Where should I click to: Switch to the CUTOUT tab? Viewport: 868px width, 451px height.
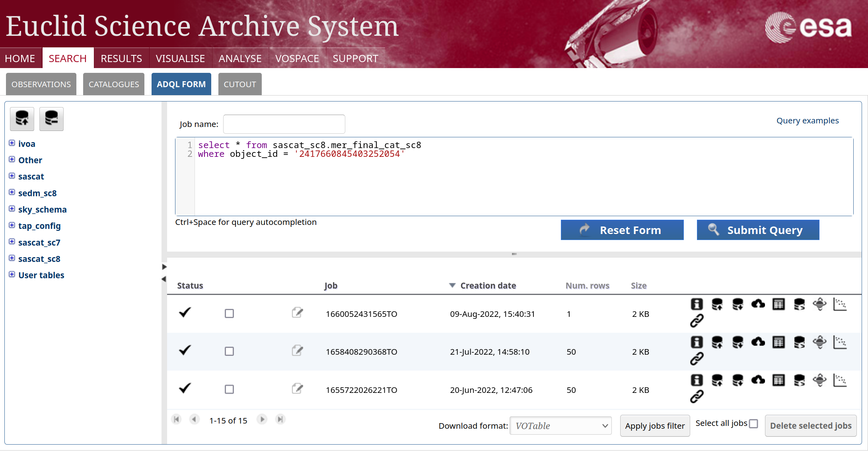240,84
